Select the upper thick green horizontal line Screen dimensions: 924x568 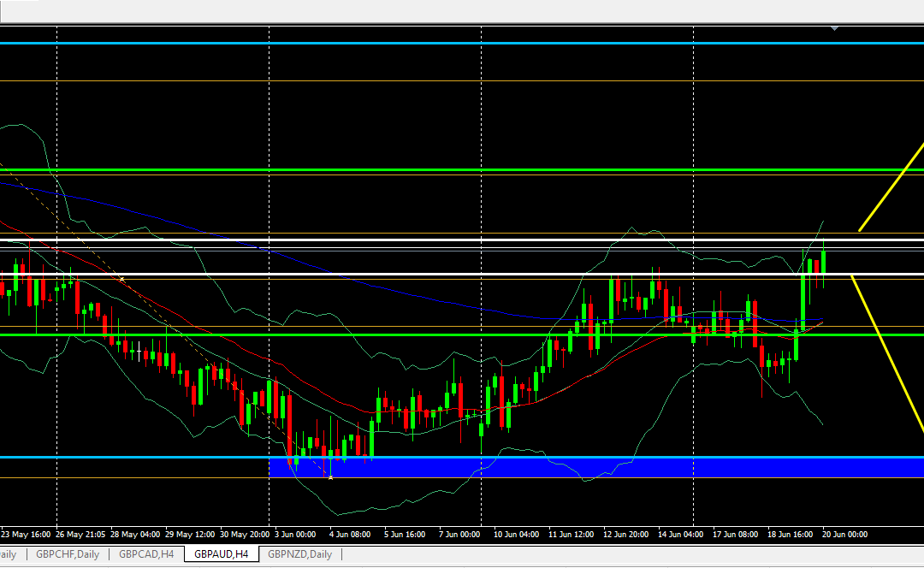tap(428, 170)
